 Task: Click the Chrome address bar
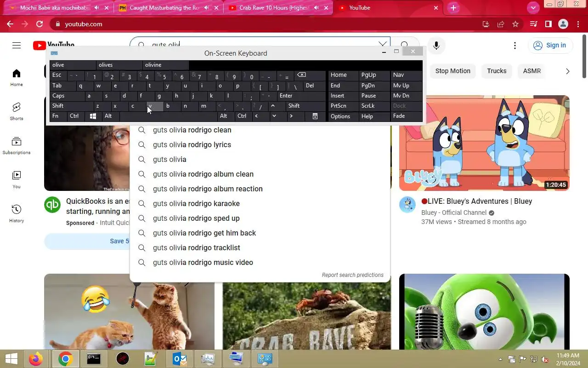click(x=266, y=24)
